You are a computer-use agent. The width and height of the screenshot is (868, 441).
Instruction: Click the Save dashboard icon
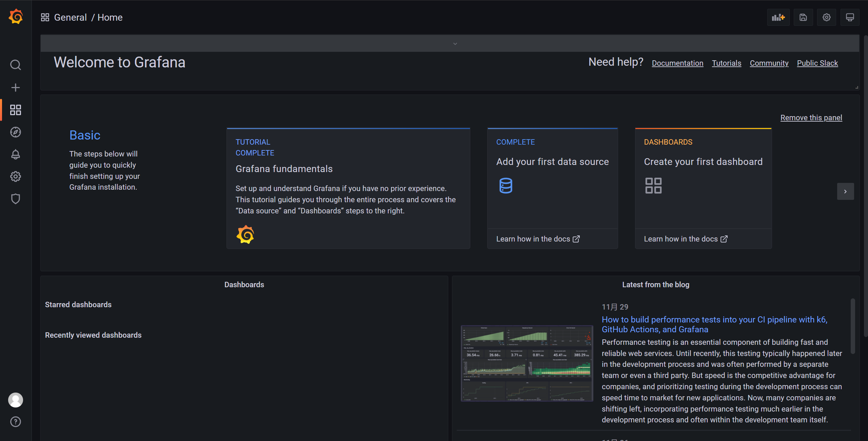click(x=803, y=17)
